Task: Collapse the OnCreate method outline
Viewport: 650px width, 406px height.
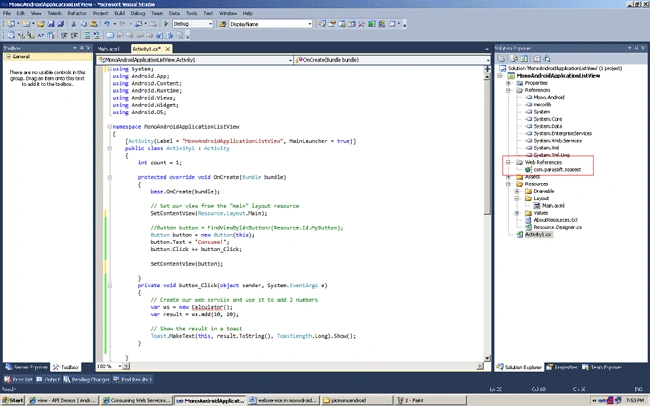Action: point(109,177)
